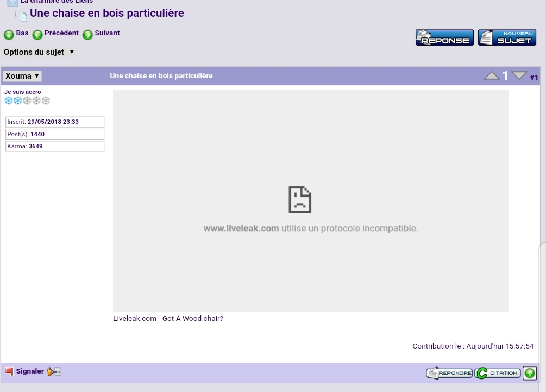Click the green Précédent left-arrow icon
Screen dimensions: 546x392
coord(37,35)
